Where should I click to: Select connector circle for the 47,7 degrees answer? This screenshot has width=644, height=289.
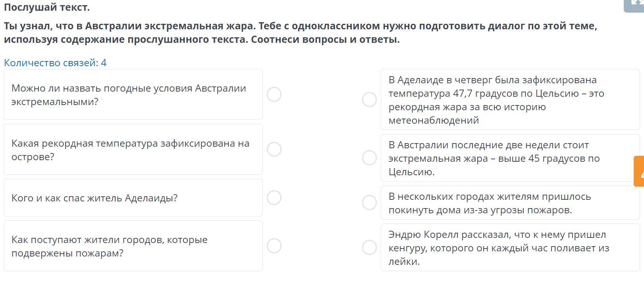coord(369,100)
